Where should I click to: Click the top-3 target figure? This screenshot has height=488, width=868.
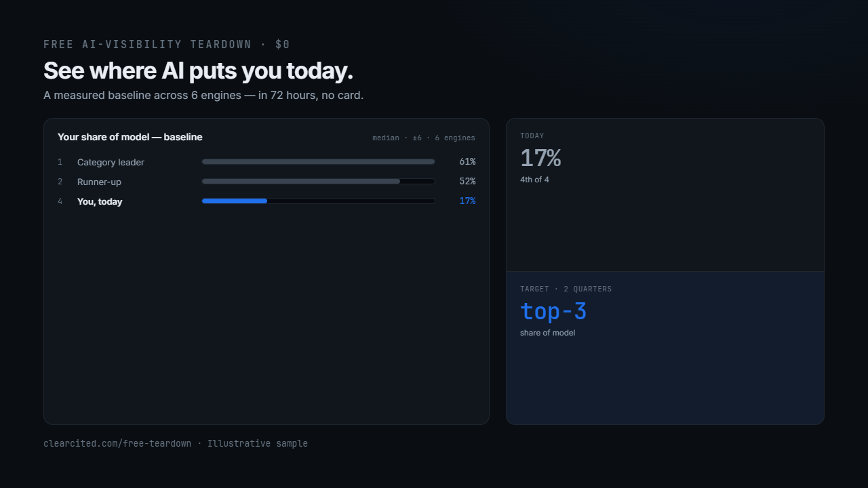[x=553, y=311]
